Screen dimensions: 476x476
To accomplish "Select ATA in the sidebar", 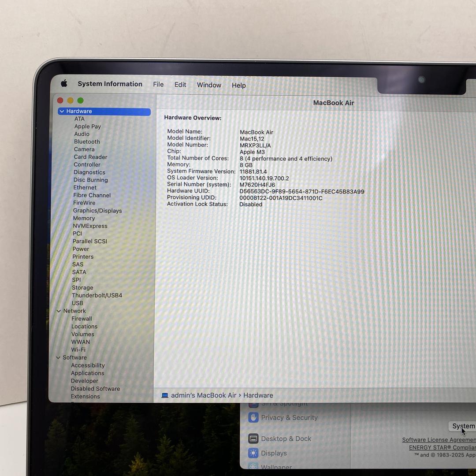I will [x=79, y=119].
